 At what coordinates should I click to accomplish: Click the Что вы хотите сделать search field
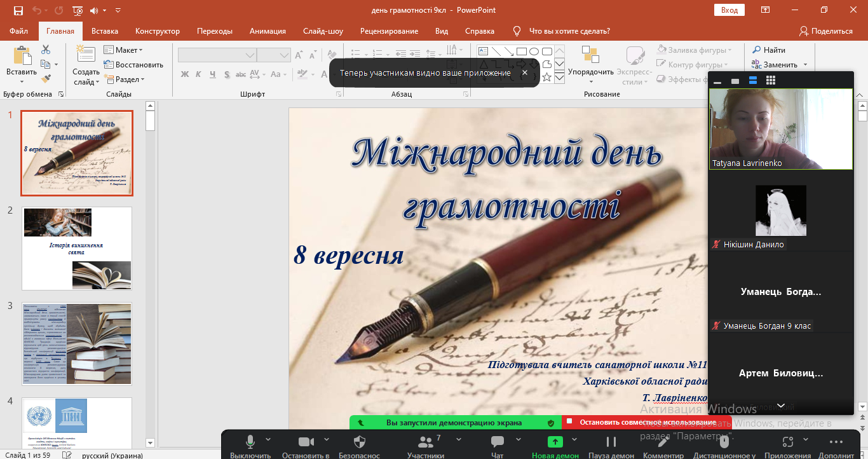pyautogui.click(x=569, y=31)
